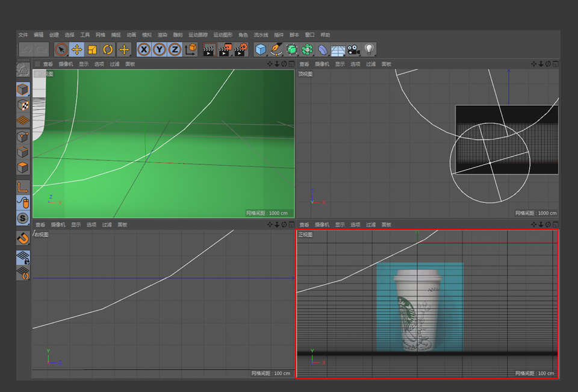Open the floor environment icon

tap(338, 49)
